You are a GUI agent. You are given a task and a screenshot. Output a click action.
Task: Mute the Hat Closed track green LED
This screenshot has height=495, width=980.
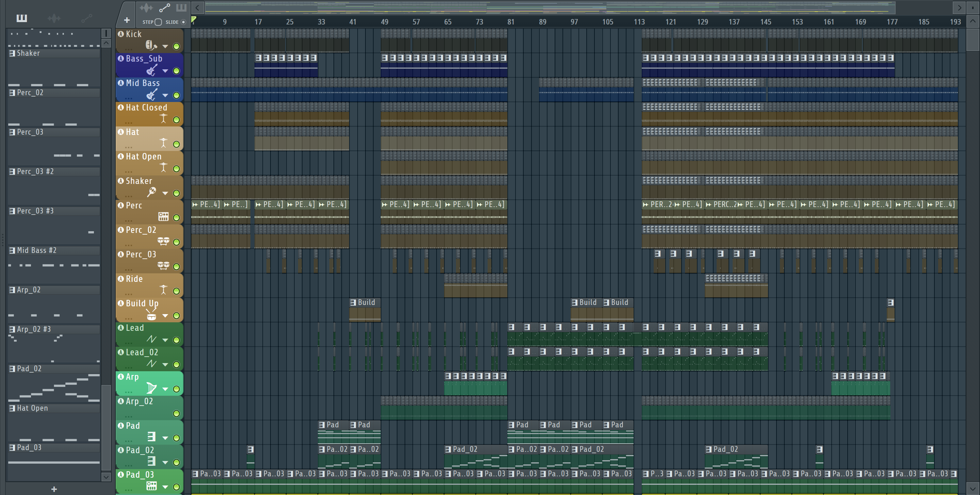[177, 120]
